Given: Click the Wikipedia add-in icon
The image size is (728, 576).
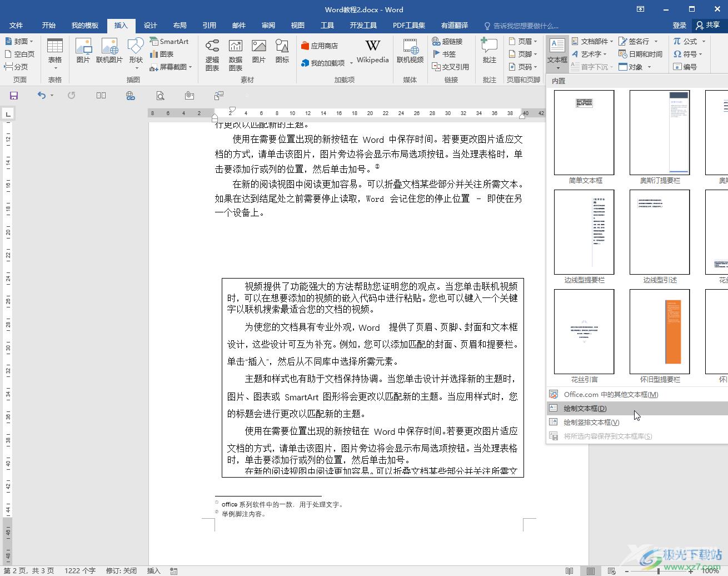Looking at the screenshot, I should (373, 51).
